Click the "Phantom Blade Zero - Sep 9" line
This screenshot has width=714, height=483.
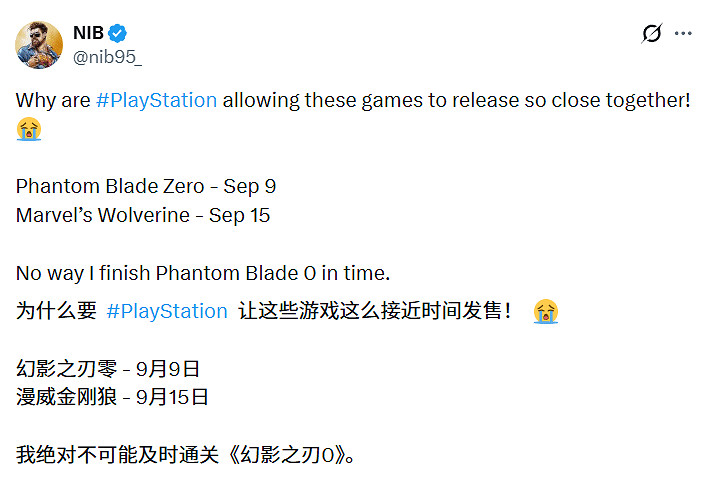146,186
